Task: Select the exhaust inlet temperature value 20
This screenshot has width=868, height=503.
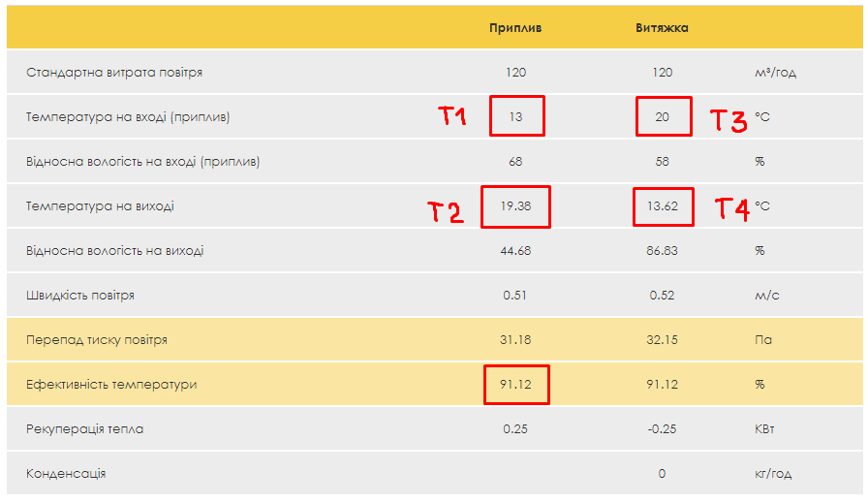Action: pyautogui.click(x=663, y=117)
